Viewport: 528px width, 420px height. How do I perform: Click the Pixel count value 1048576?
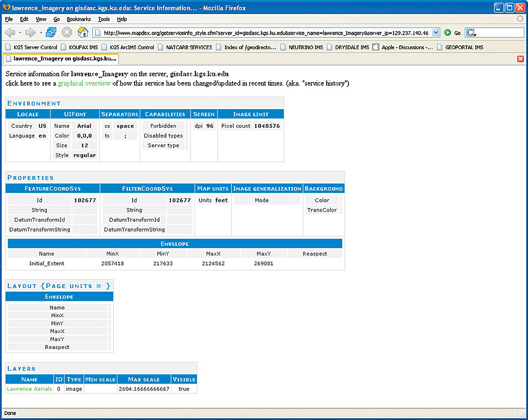(267, 126)
